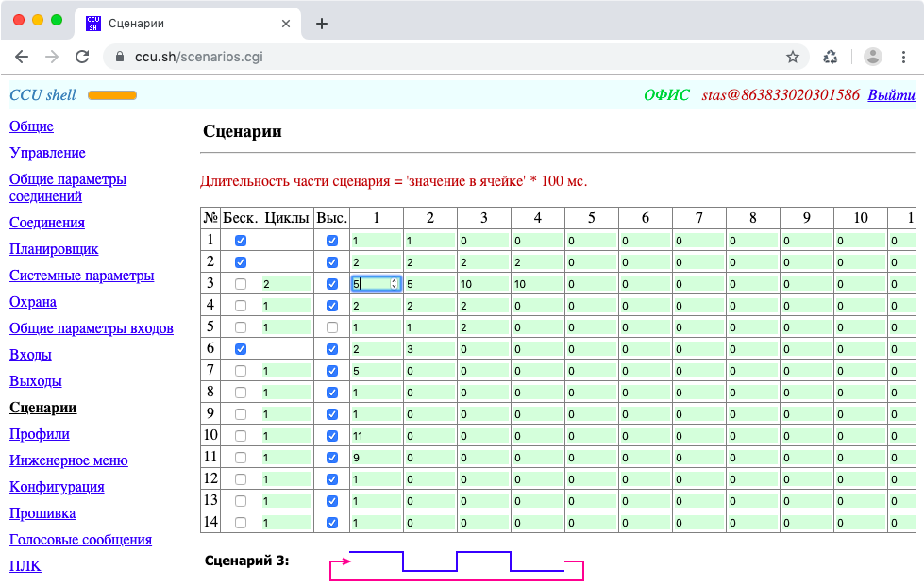
Task: Enable Выс. for scenario 5
Action: point(332,327)
